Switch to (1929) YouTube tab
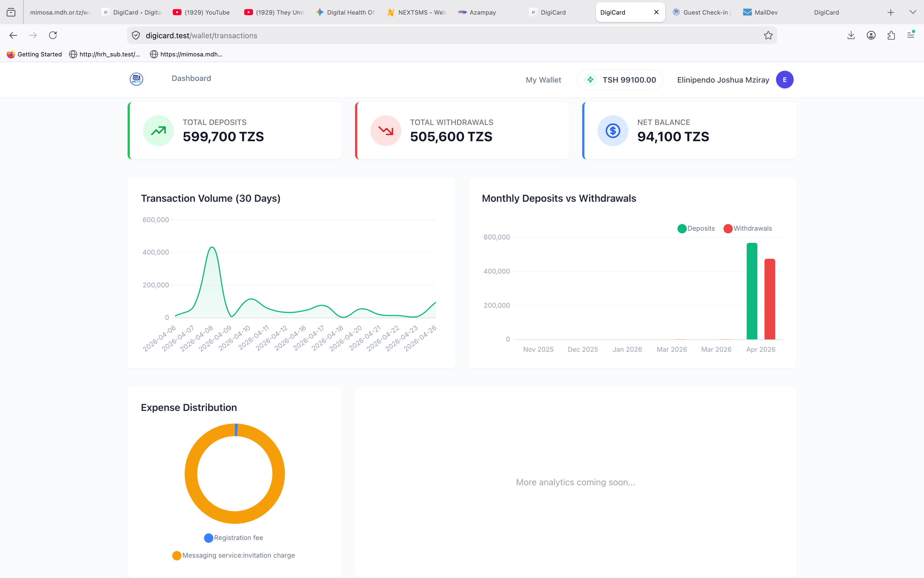 pos(203,12)
